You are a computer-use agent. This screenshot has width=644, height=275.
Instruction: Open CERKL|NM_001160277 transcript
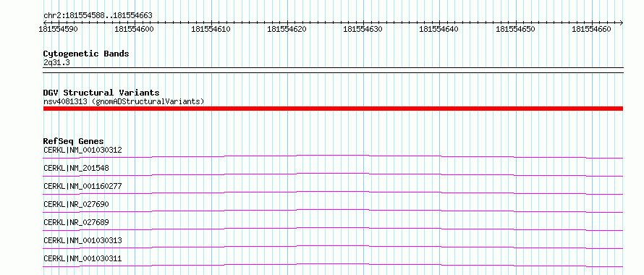click(x=82, y=186)
